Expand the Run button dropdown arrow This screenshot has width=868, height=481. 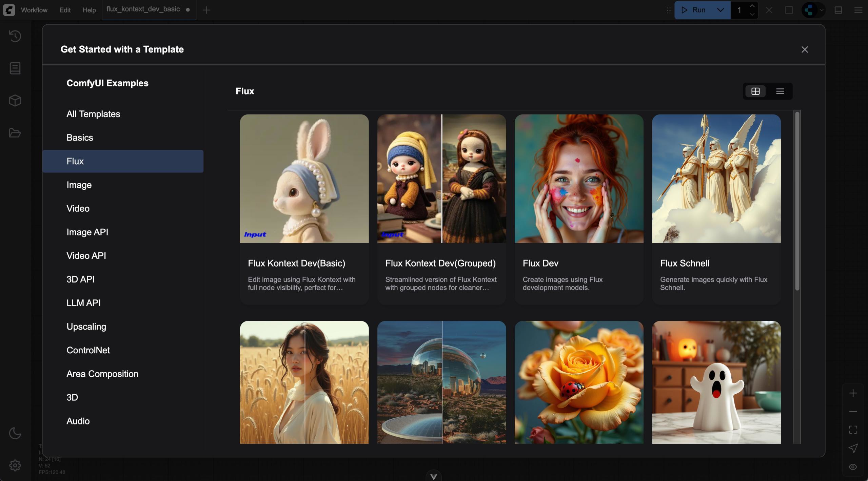[721, 10]
